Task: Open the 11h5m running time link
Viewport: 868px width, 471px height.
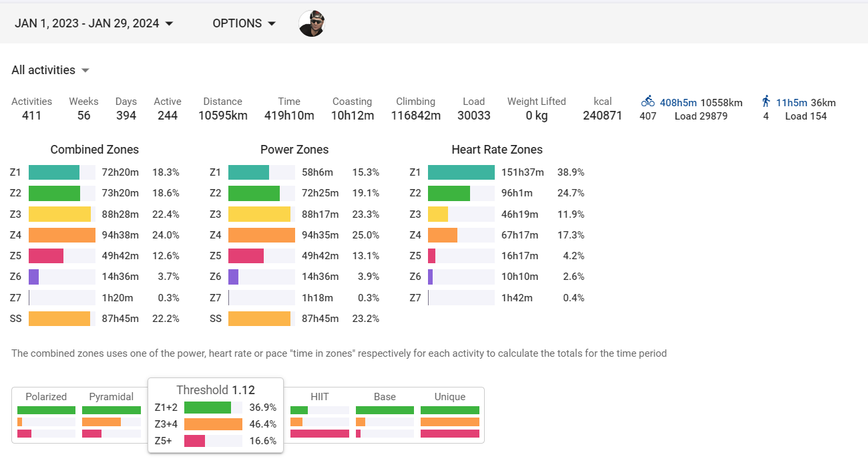Action: (x=792, y=103)
